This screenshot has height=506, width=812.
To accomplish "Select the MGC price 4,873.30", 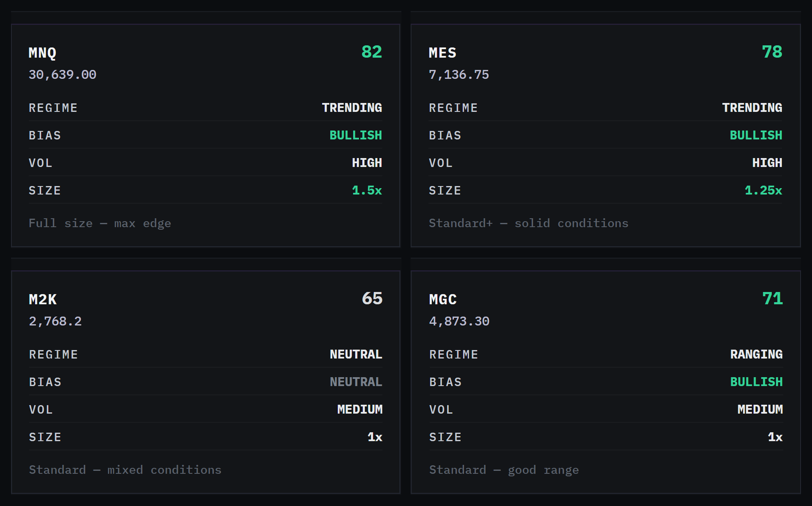I will 459,321.
